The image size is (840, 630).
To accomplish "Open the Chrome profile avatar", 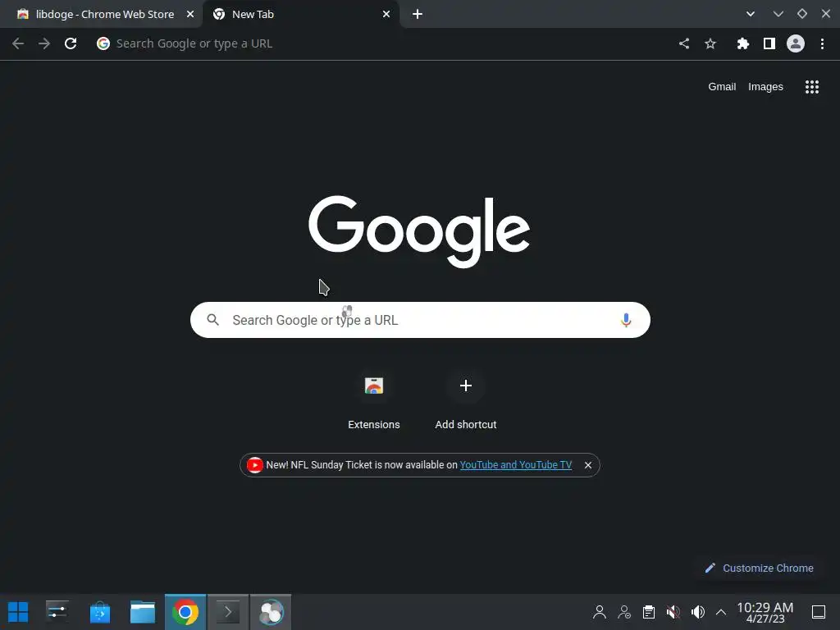I will click(796, 43).
